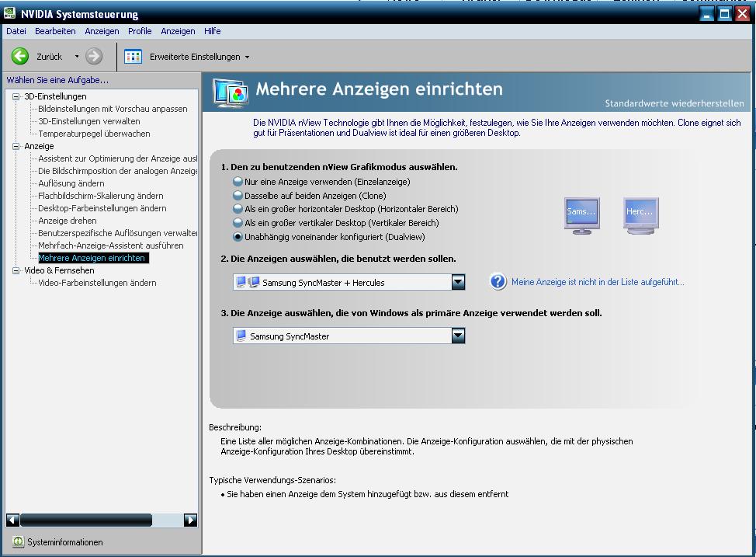Open Die Bildschirmposition der analogen Anzeige
The height and width of the screenshot is (557, 756).
(118, 171)
